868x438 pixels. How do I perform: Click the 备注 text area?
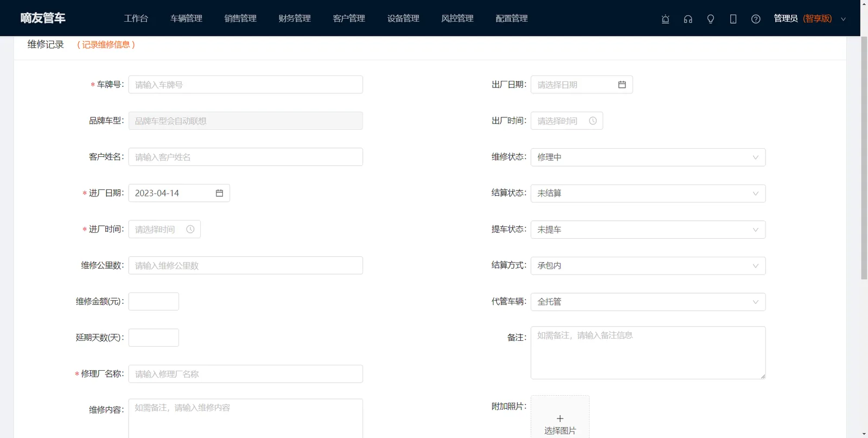click(648, 353)
